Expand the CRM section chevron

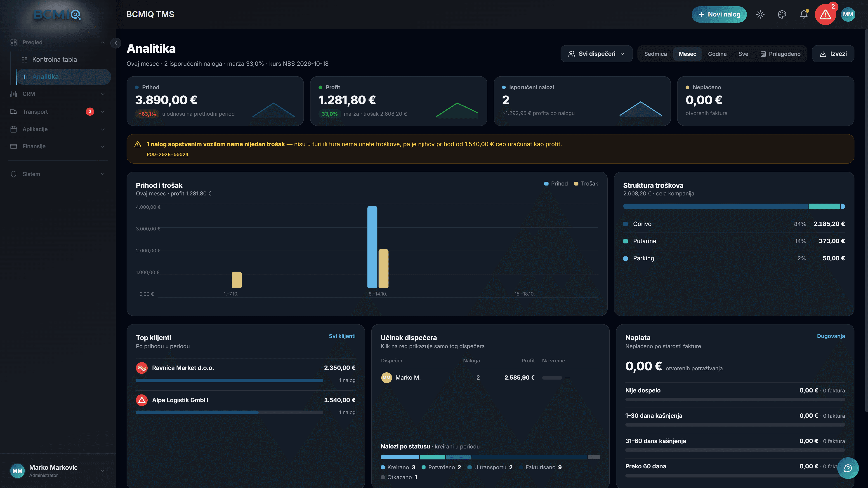pos(102,94)
